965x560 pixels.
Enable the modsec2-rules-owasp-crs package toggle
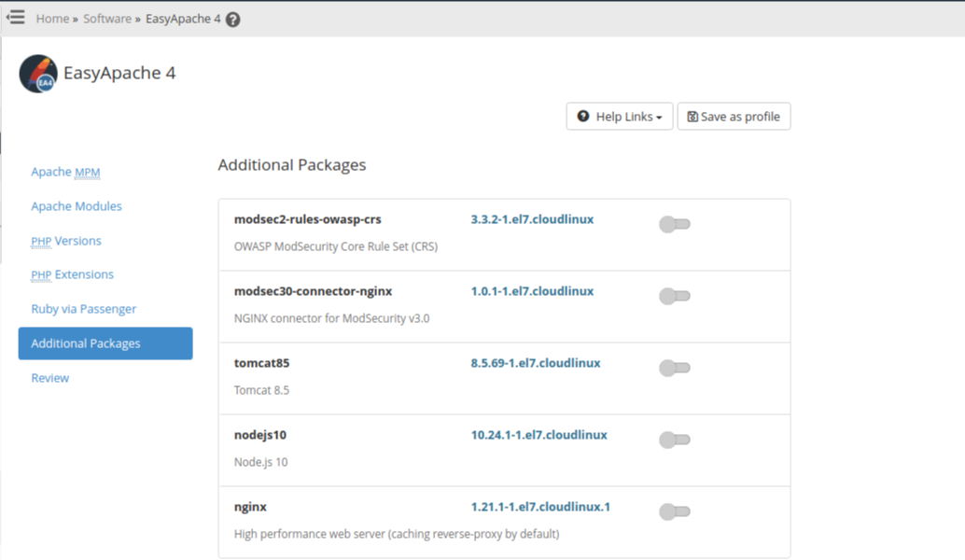pyautogui.click(x=675, y=224)
